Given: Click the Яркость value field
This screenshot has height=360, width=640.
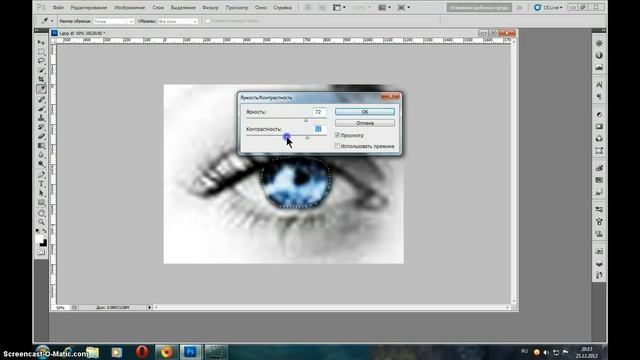Looking at the screenshot, I should pyautogui.click(x=319, y=112).
